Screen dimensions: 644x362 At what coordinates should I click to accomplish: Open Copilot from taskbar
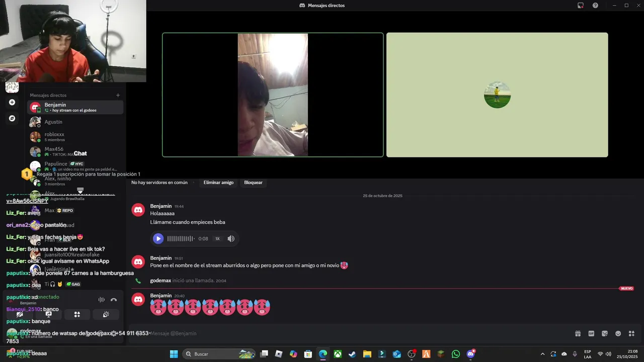click(x=293, y=354)
